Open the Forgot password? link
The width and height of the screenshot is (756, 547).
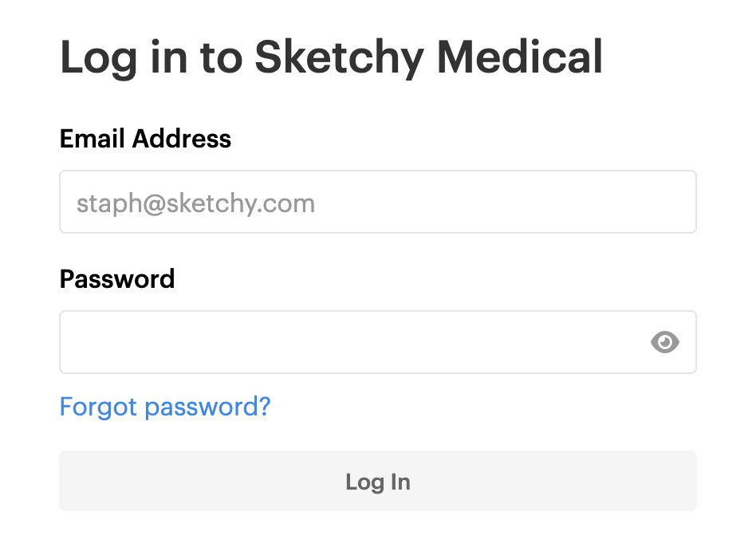tap(165, 407)
